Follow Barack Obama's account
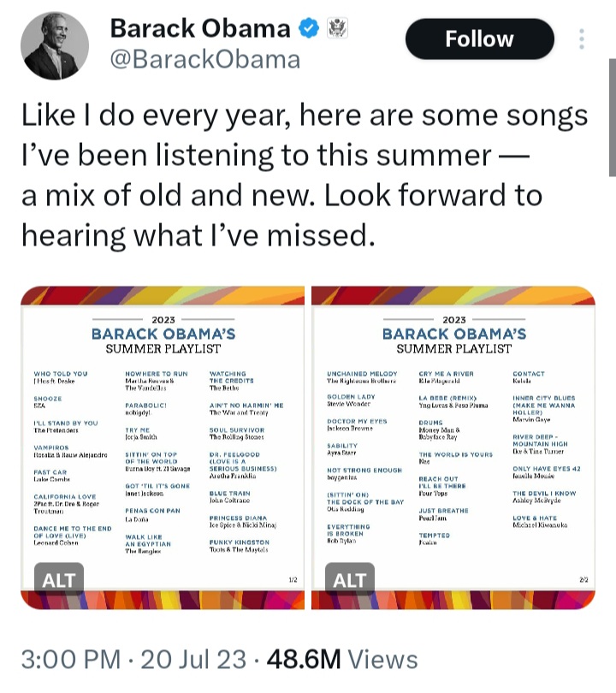The width and height of the screenshot is (616, 693). click(x=479, y=38)
